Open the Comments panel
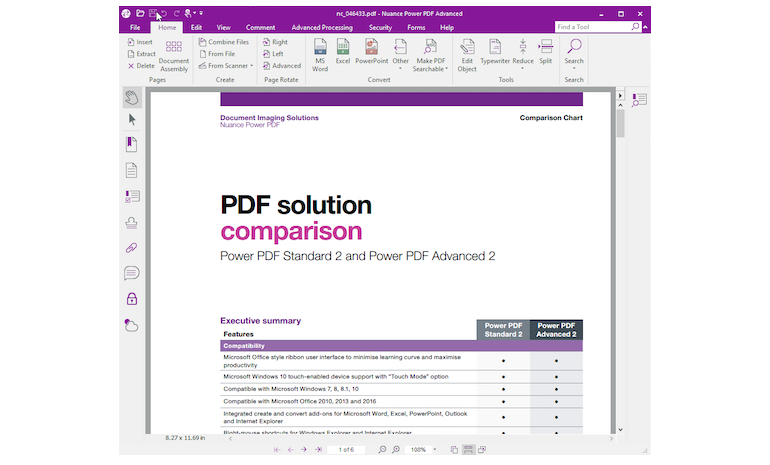Viewport: 770px width, 465px height. 132,273
